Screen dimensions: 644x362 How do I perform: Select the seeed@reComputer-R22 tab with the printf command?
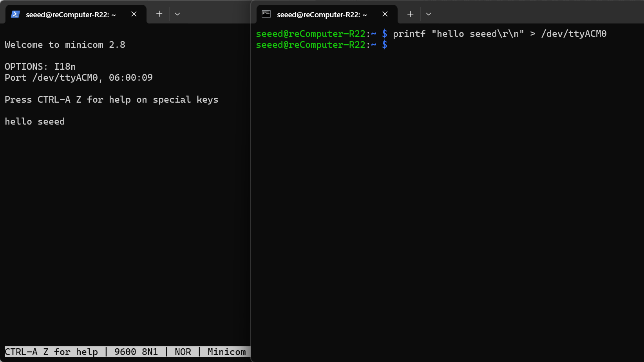point(322,15)
